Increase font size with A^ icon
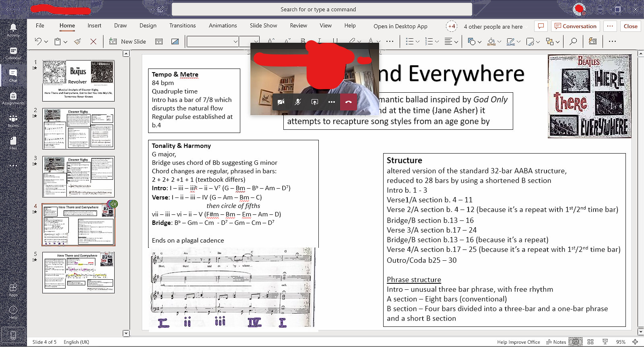The width and height of the screenshot is (644, 347). (x=271, y=41)
